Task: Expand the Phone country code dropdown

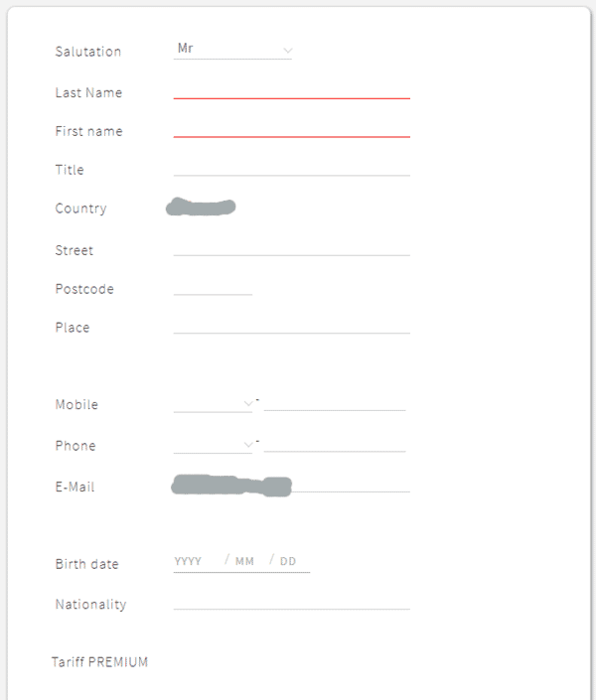Action: click(x=214, y=444)
